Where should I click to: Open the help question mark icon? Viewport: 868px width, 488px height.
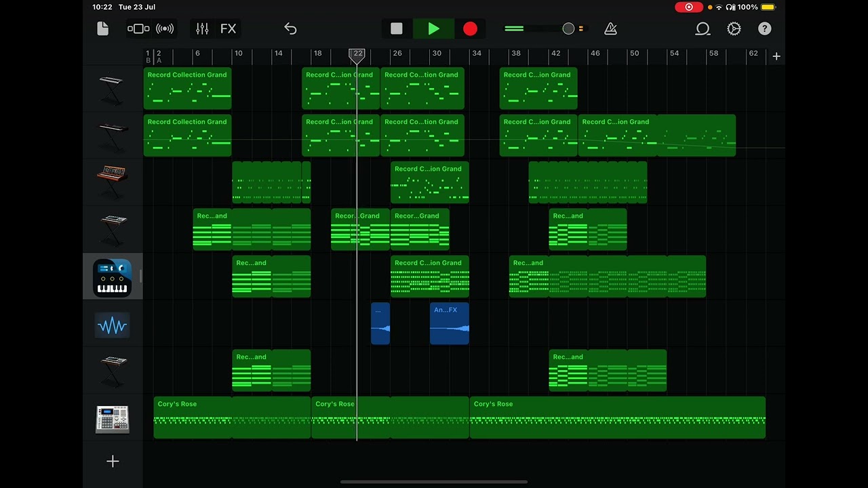(x=765, y=28)
